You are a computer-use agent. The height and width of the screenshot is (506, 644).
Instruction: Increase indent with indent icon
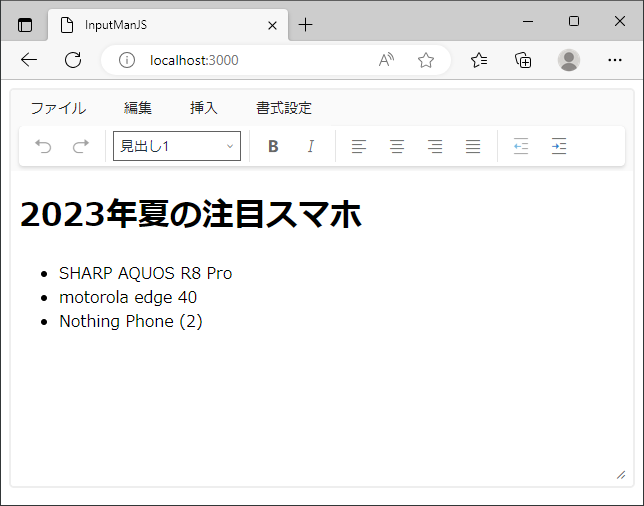(x=559, y=146)
